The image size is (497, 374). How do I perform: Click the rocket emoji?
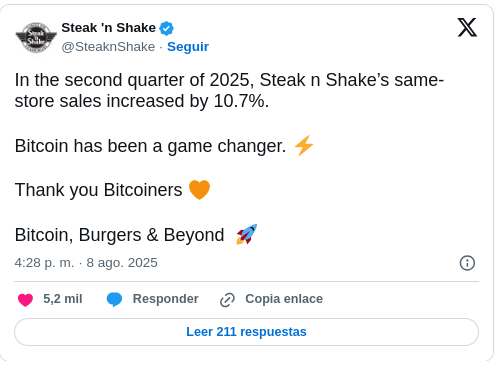tap(247, 234)
